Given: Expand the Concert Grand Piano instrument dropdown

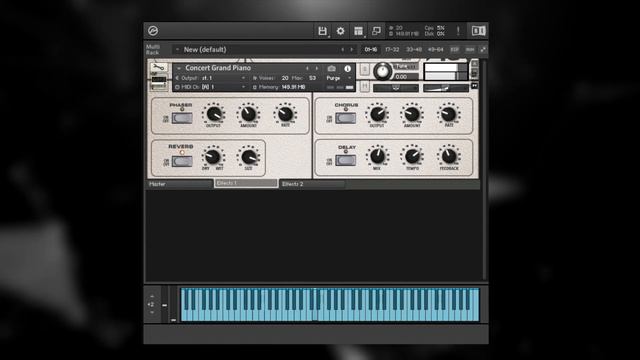Looking at the screenshot, I should 178,68.
